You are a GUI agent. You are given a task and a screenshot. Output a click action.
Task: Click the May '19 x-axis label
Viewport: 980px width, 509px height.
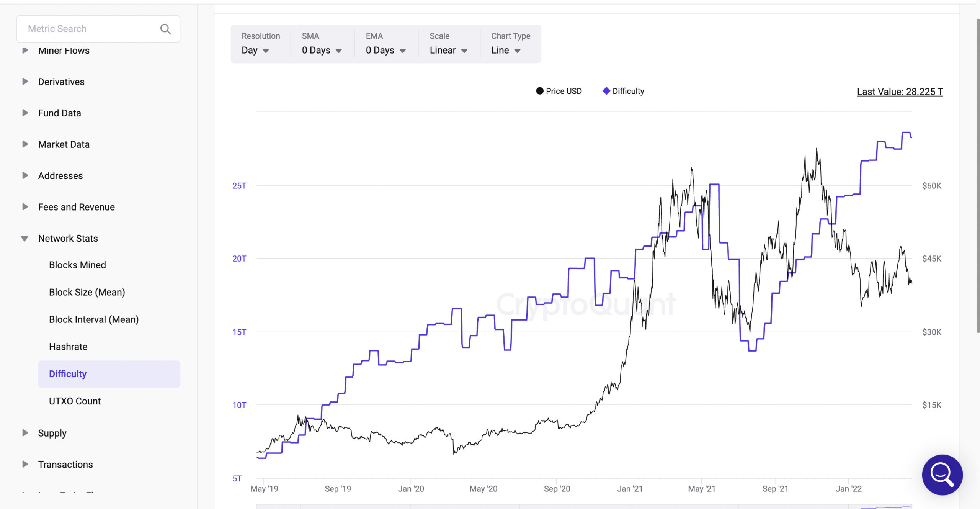(x=264, y=489)
